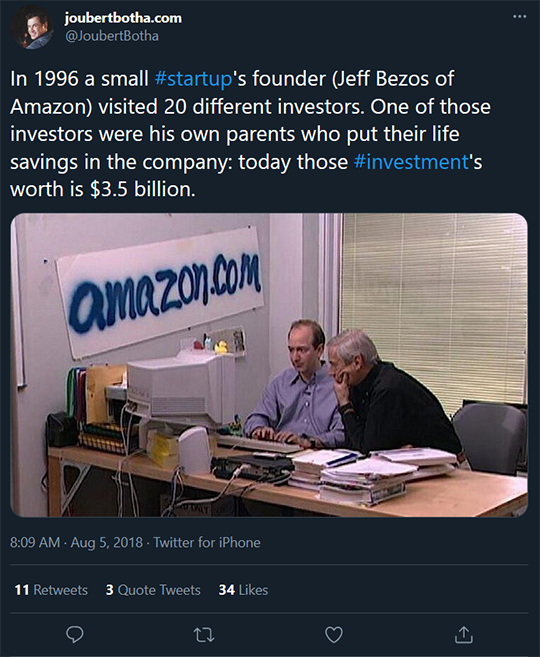View the 34 Likes list
The image size is (540, 657).
click(243, 590)
